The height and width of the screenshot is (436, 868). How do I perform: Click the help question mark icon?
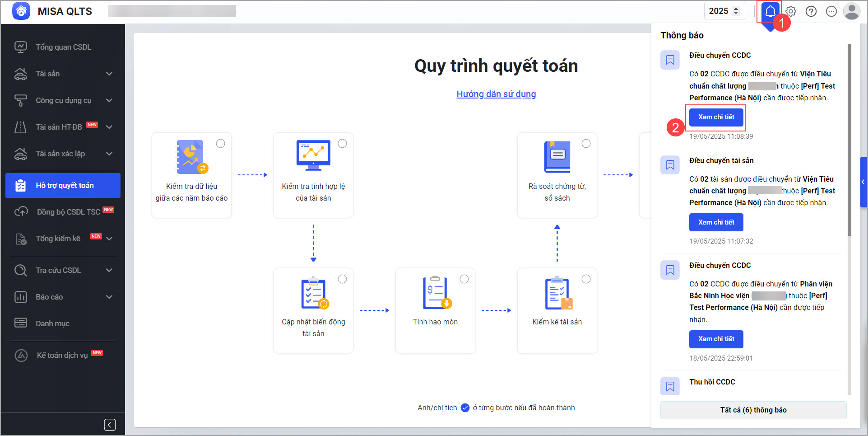pyautogui.click(x=811, y=11)
